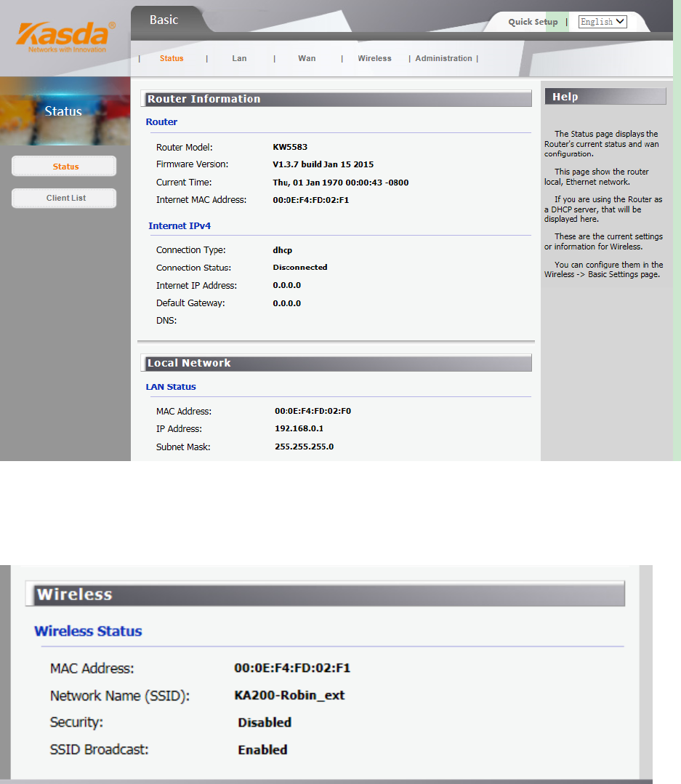This screenshot has width=681, height=784.
Task: Click the Router section title
Action: [x=161, y=122]
